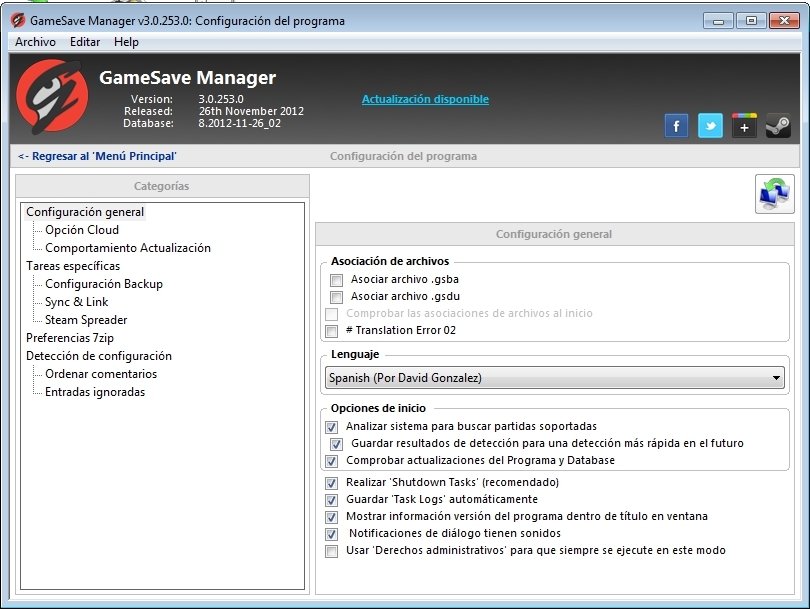This screenshot has width=810, height=609.
Task: Select 'Preferencias 7zip' category
Action: pyautogui.click(x=70, y=338)
